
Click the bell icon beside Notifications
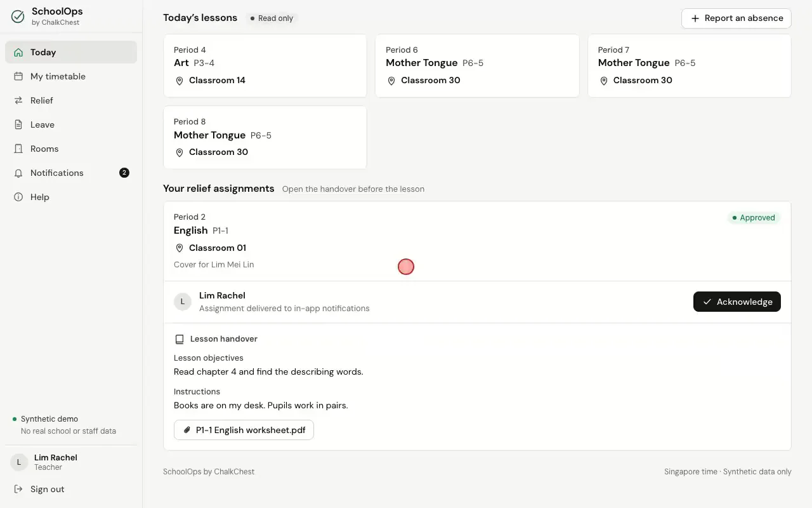[18, 173]
